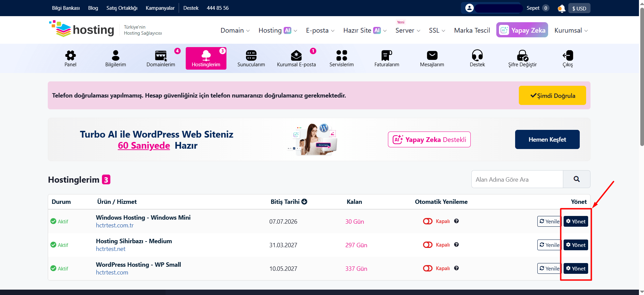Click the Yapay Zeka button
The width and height of the screenshot is (644, 295).
[x=522, y=30]
